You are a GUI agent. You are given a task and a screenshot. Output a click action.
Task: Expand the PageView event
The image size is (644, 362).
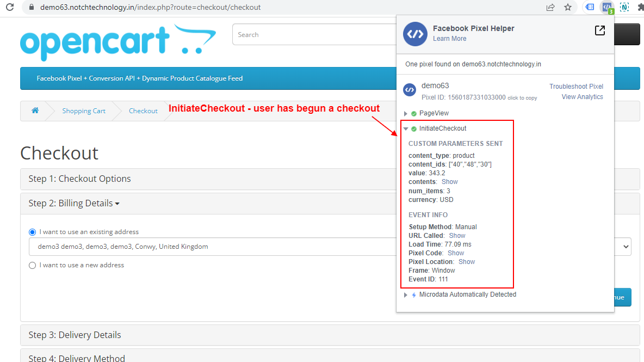pos(405,113)
